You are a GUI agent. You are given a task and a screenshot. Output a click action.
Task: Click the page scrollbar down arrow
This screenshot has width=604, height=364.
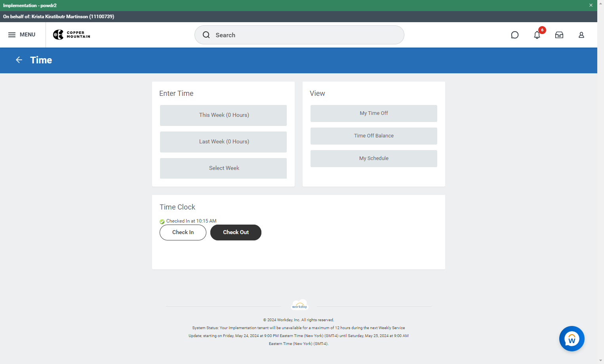601,361
